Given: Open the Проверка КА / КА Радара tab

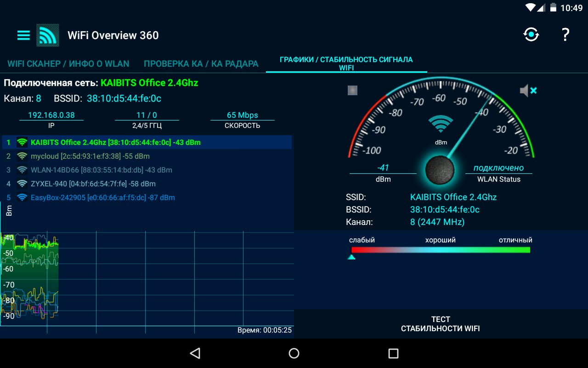Looking at the screenshot, I should tap(201, 64).
